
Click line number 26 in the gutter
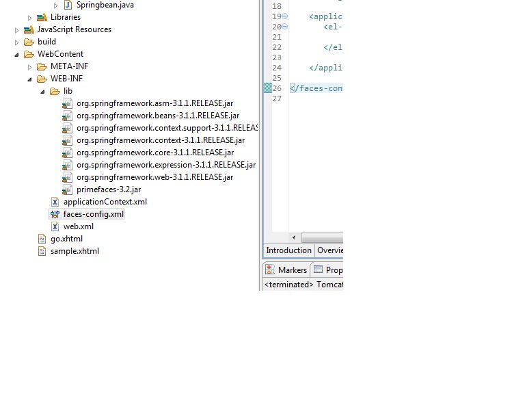[x=277, y=88]
